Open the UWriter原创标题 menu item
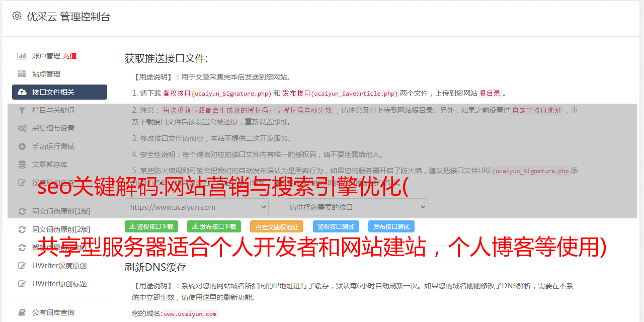The height and width of the screenshot is (322, 644). (x=59, y=284)
